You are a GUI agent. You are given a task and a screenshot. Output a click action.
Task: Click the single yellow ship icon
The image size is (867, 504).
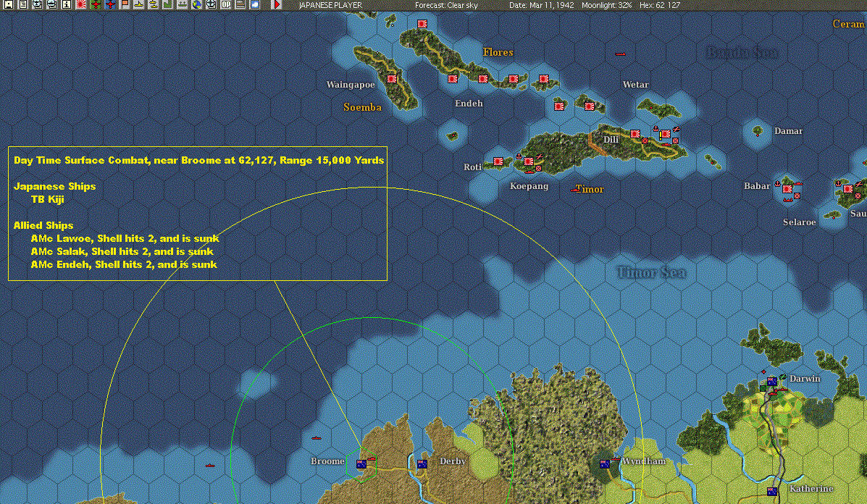click(139, 4)
